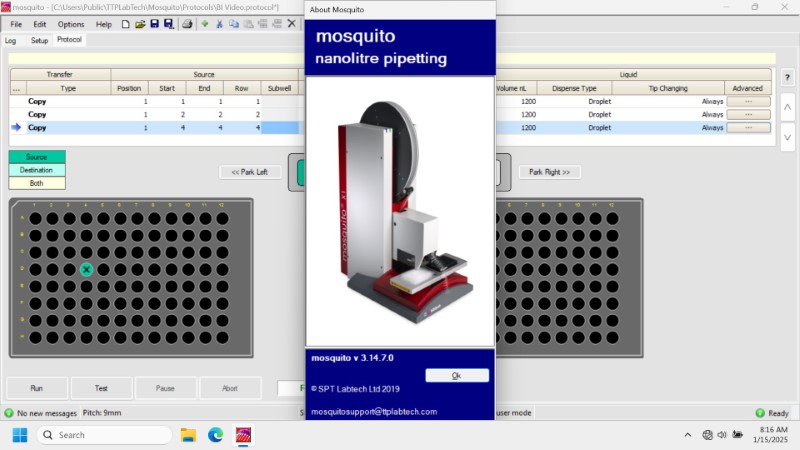Click the Park Left button
Image resolution: width=800 pixels, height=450 pixels.
(250, 172)
